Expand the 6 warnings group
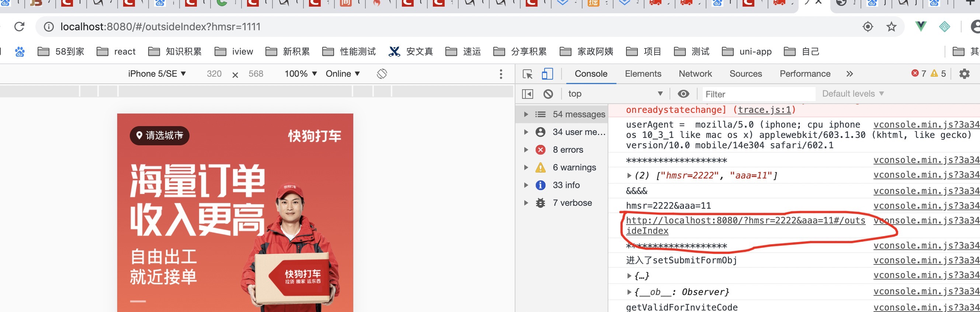Screen dimensions: 980x312 (x=526, y=167)
